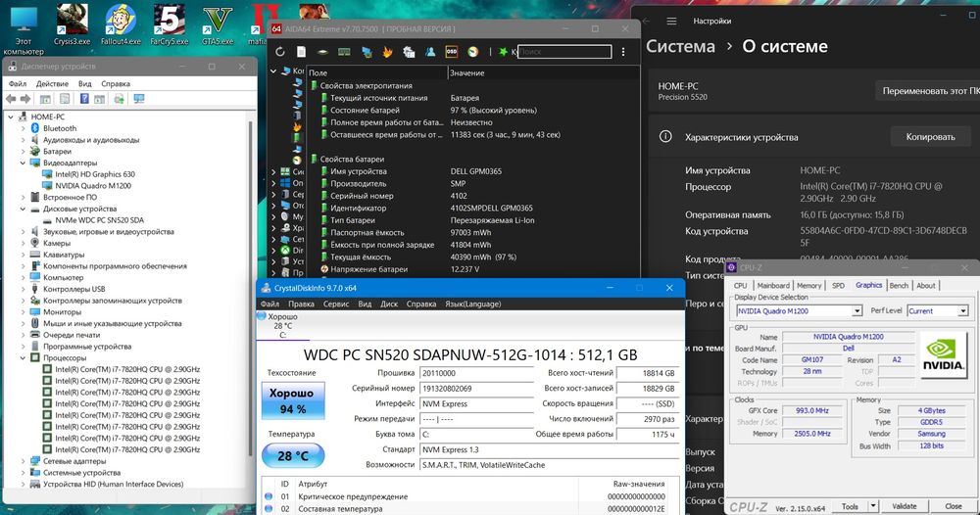Image resolution: width=980 pixels, height=515 pixels.
Task: Launch the flame stability test icon in AIDA64
Action: point(387,52)
